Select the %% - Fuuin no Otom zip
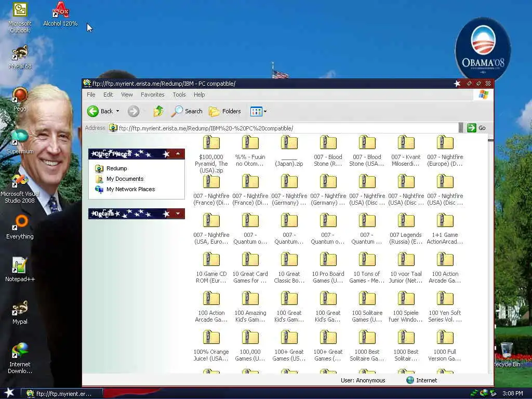532x399 pixels. [x=250, y=151]
